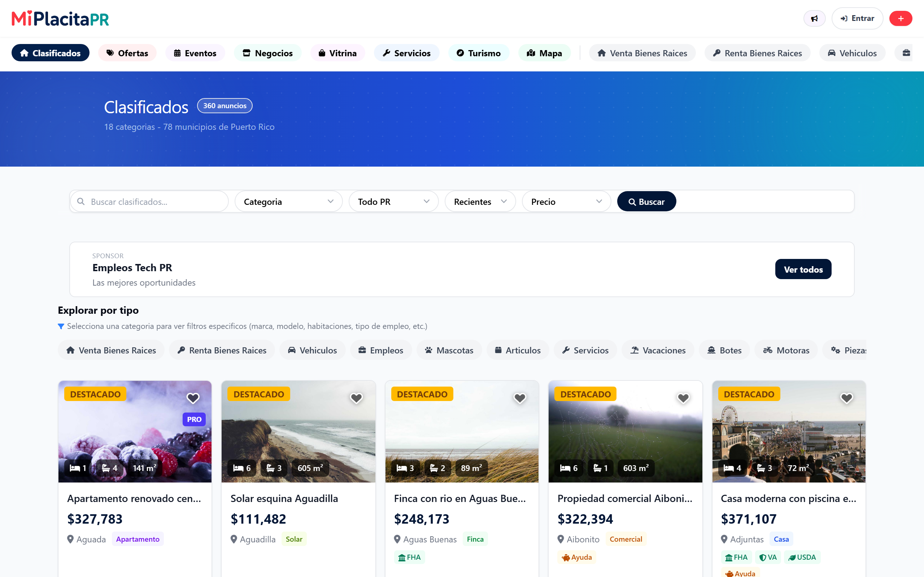Open the MiPlacitaPR logo home link
The image size is (924, 577).
tap(60, 18)
